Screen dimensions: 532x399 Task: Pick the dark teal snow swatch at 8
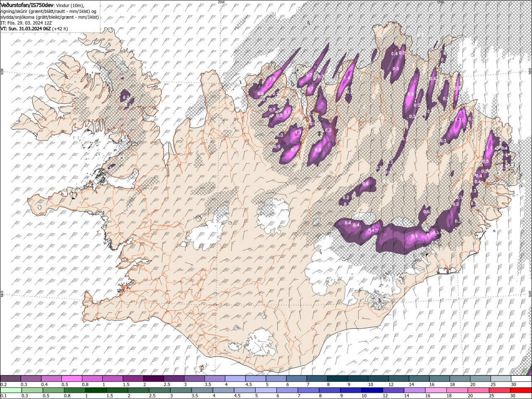pos(337,379)
